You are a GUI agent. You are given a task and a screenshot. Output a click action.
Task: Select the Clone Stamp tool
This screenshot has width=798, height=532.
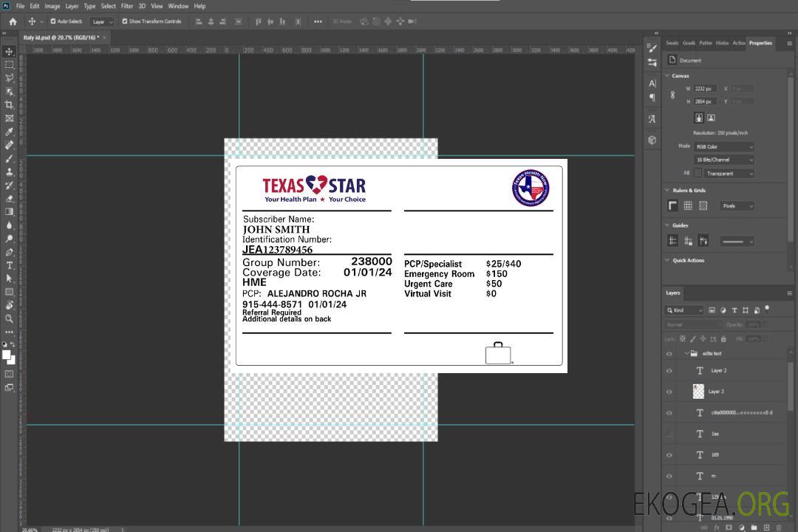9,171
